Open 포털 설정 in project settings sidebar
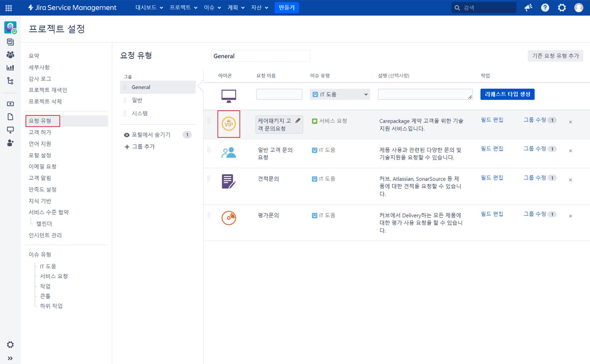This screenshot has width=590, height=364. (40, 155)
